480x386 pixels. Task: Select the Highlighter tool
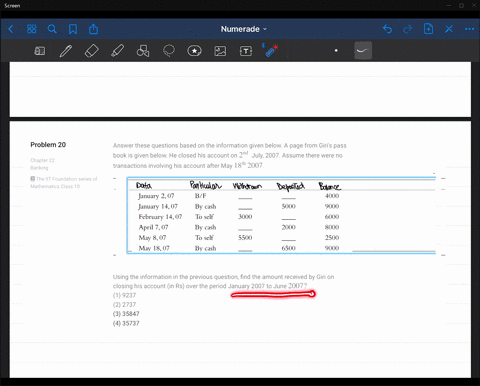(x=117, y=51)
